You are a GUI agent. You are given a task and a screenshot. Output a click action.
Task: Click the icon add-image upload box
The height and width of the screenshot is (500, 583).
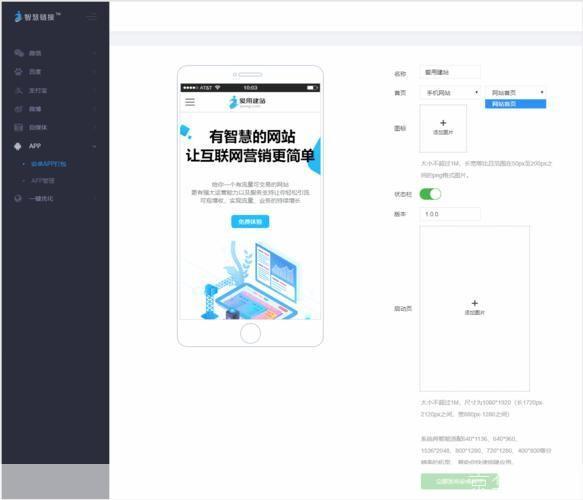tap(443, 128)
